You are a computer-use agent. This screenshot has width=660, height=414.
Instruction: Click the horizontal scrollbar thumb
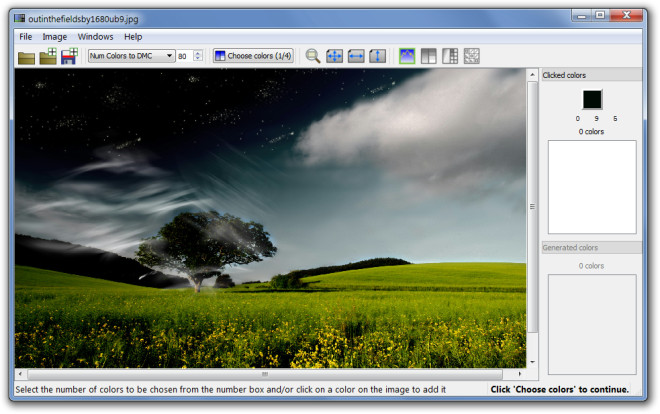(x=265, y=374)
